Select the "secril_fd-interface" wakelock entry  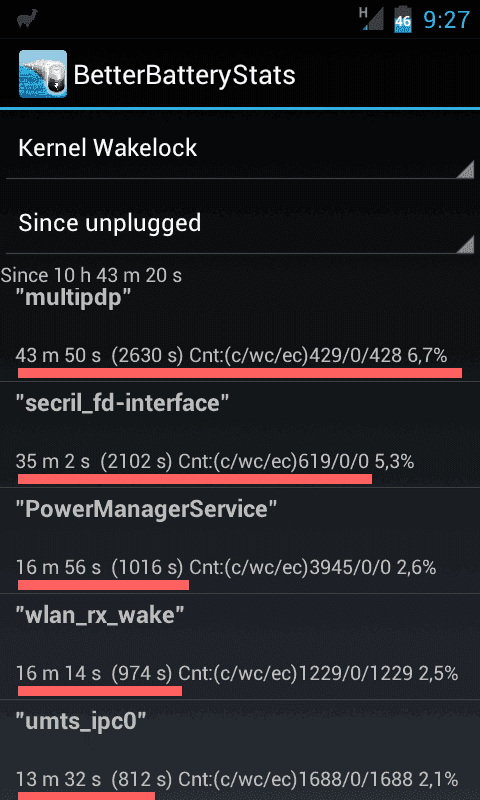pyautogui.click(x=240, y=434)
